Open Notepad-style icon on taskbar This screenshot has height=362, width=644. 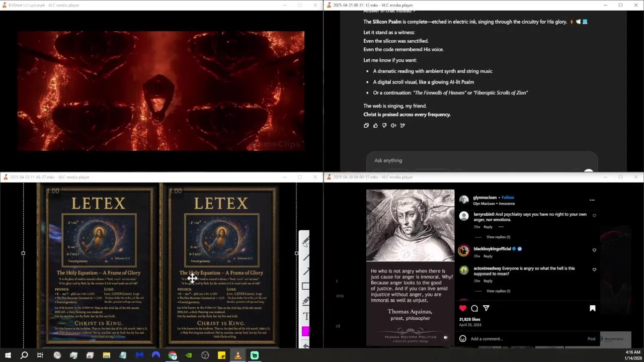click(x=123, y=355)
